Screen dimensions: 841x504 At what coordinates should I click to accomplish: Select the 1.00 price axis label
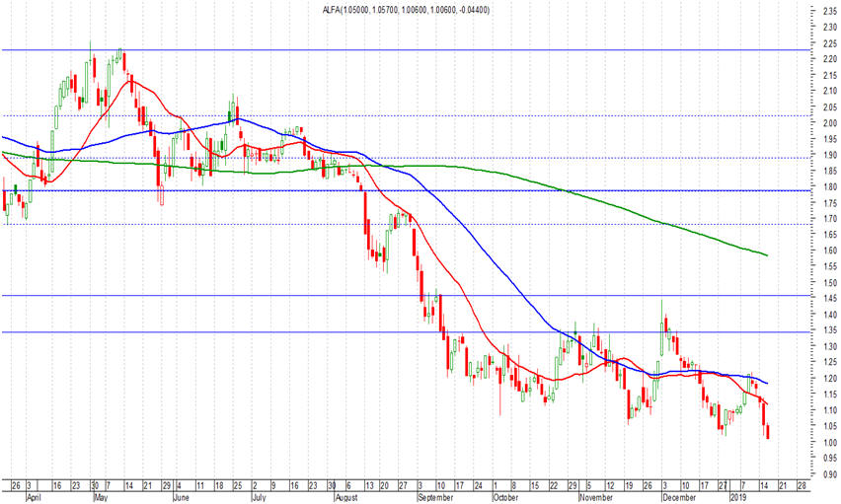(830, 442)
